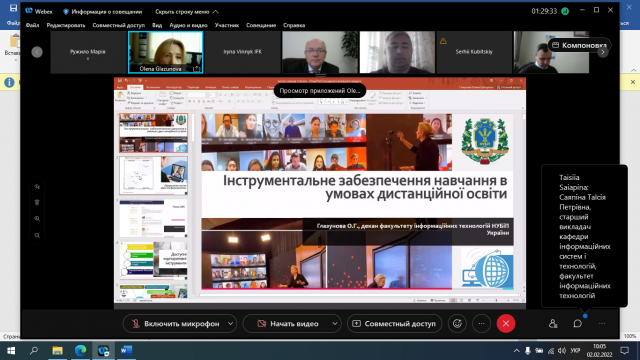This screenshot has width=640, height=360.
Task: Select the Iryna Vinnyk IFK tile
Action: [x=242, y=52]
